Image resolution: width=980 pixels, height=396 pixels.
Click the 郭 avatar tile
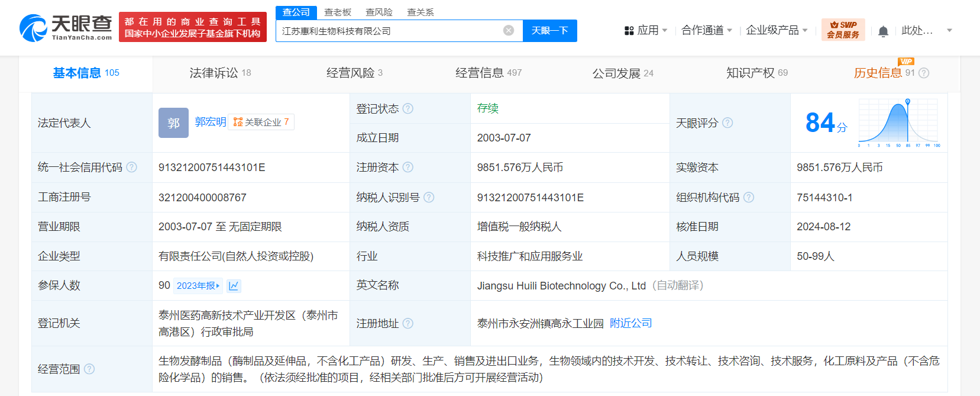click(x=173, y=123)
